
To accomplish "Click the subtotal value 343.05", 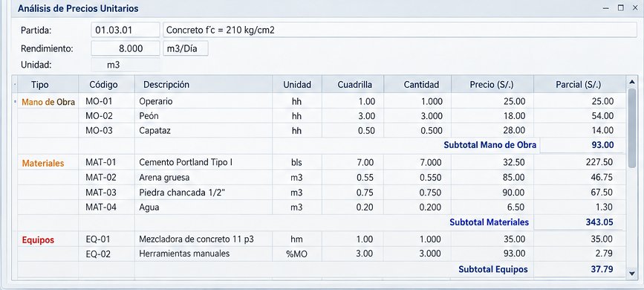I will pos(599,222).
